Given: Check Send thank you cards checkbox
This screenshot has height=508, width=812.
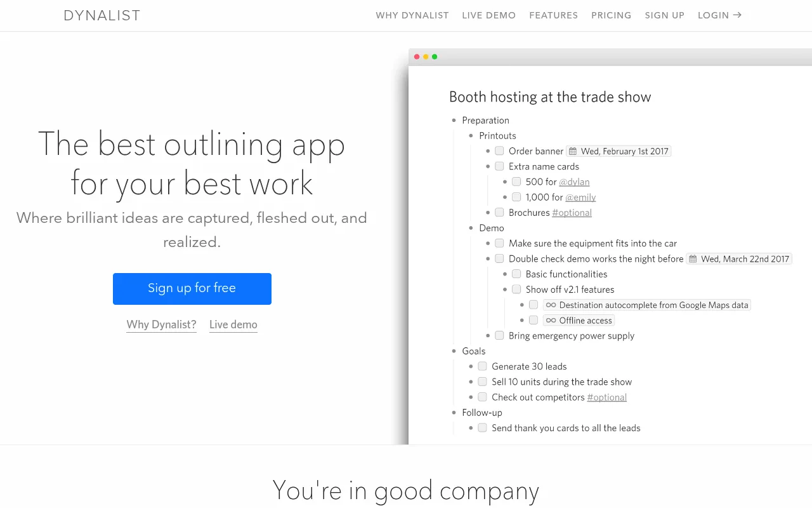Looking at the screenshot, I should (482, 428).
